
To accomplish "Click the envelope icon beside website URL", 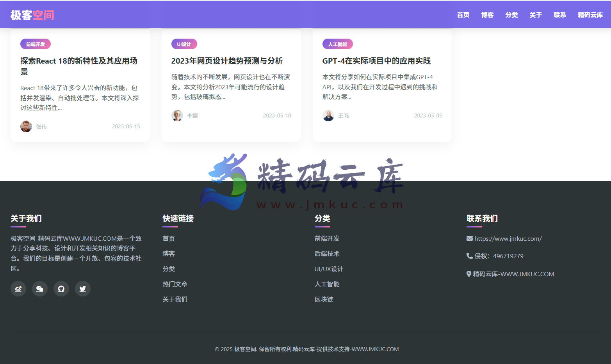I will pos(470,238).
